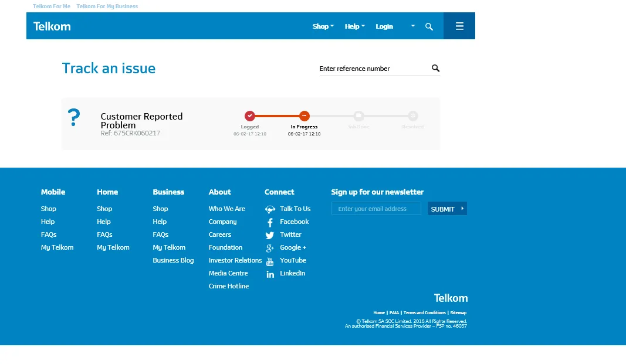This screenshot has height=364, width=626.
Task: Open Shop under Business footer column
Action: [x=160, y=209]
